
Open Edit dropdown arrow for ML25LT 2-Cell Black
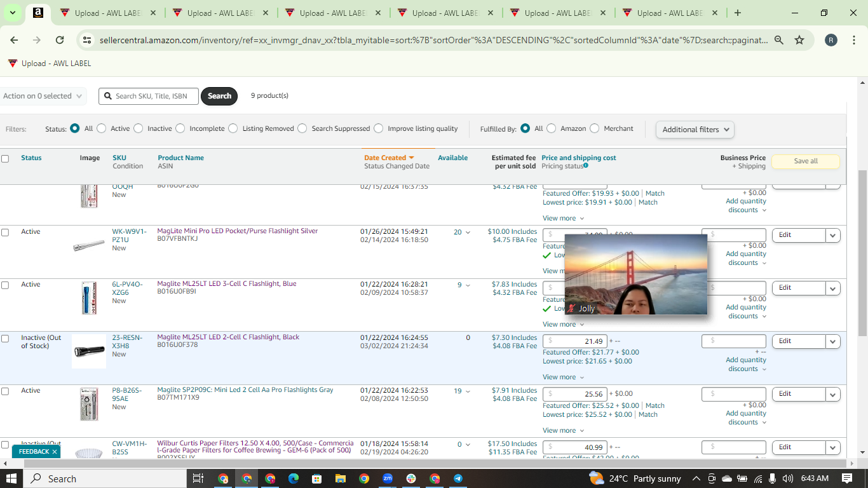833,341
